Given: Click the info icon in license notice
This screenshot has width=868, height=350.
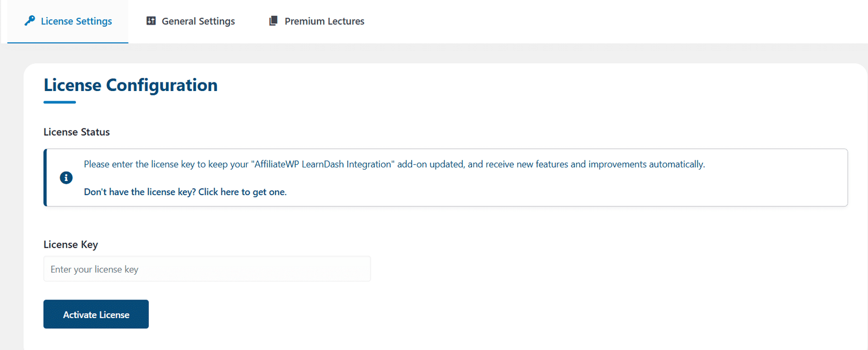Looking at the screenshot, I should tap(66, 178).
